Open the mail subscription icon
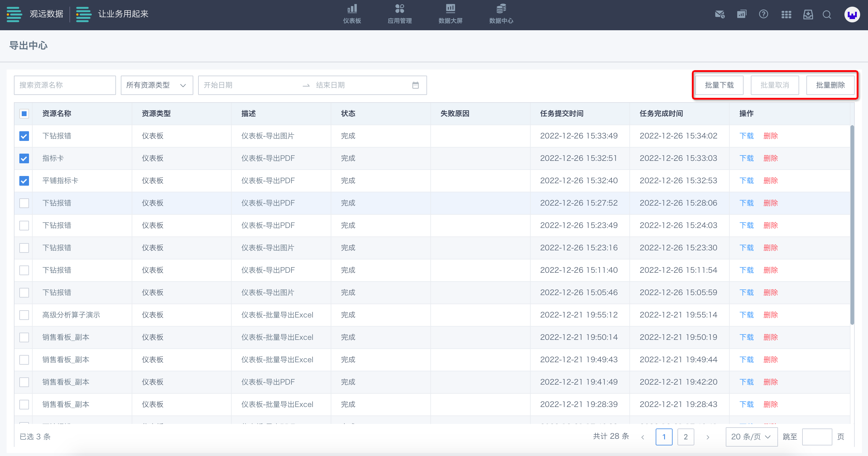Screen dimensions: 868x456 [x=719, y=15]
